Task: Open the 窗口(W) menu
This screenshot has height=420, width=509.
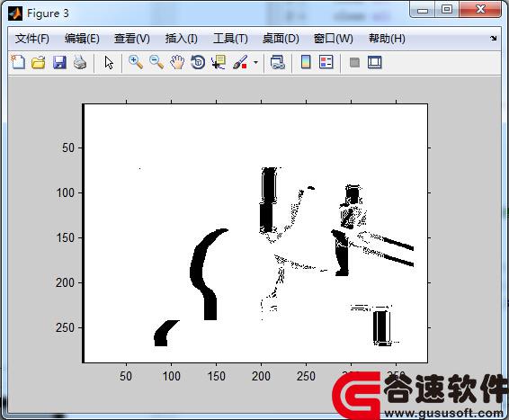Action: coord(334,39)
